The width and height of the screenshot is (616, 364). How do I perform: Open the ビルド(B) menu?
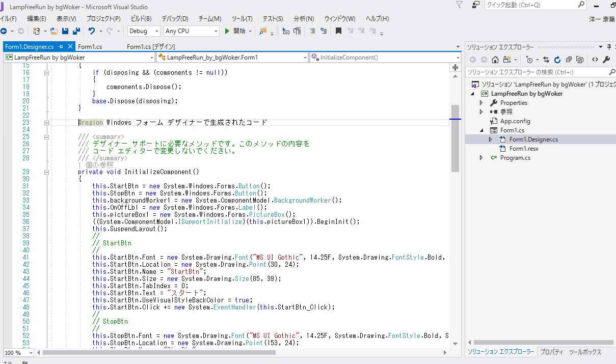tap(141, 18)
